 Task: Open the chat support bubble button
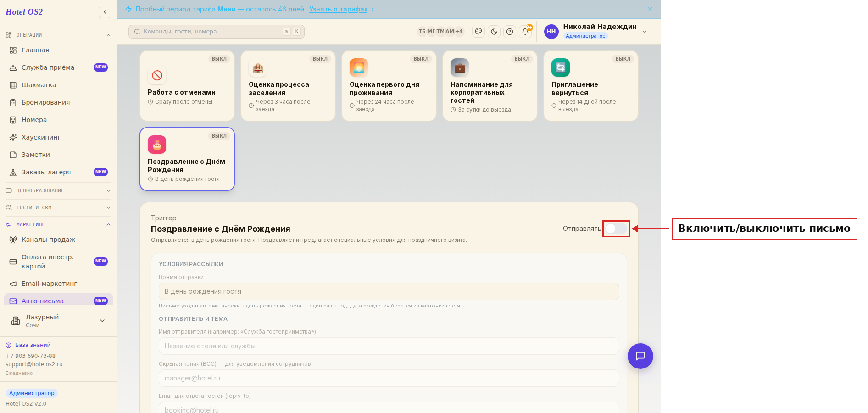pyautogui.click(x=640, y=356)
